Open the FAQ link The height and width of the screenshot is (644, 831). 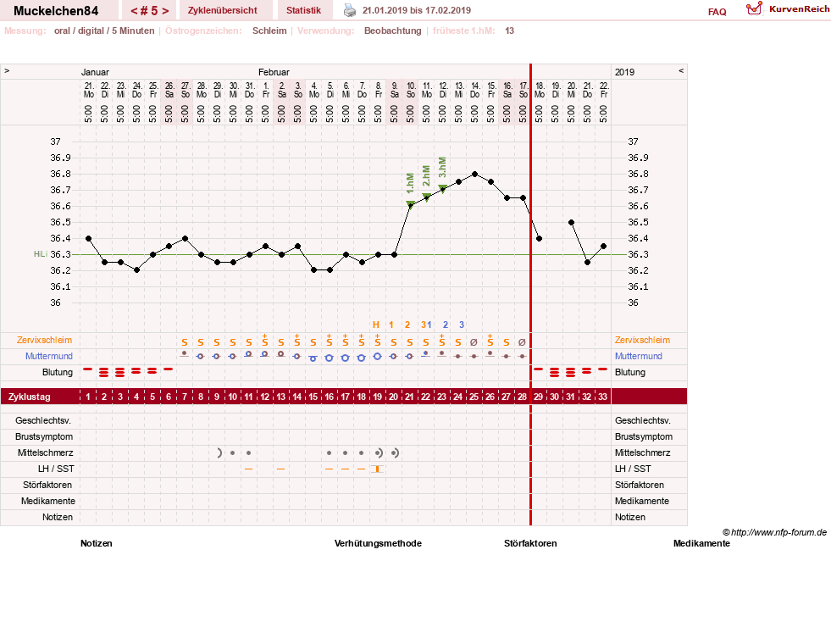[717, 12]
